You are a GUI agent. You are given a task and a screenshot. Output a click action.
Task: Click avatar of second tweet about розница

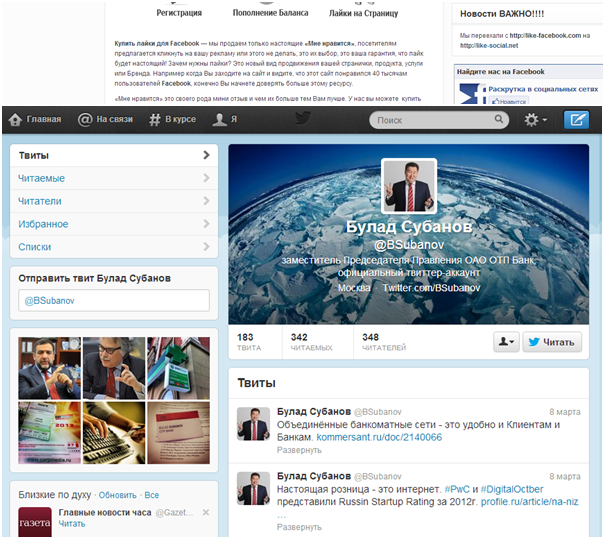tap(253, 488)
